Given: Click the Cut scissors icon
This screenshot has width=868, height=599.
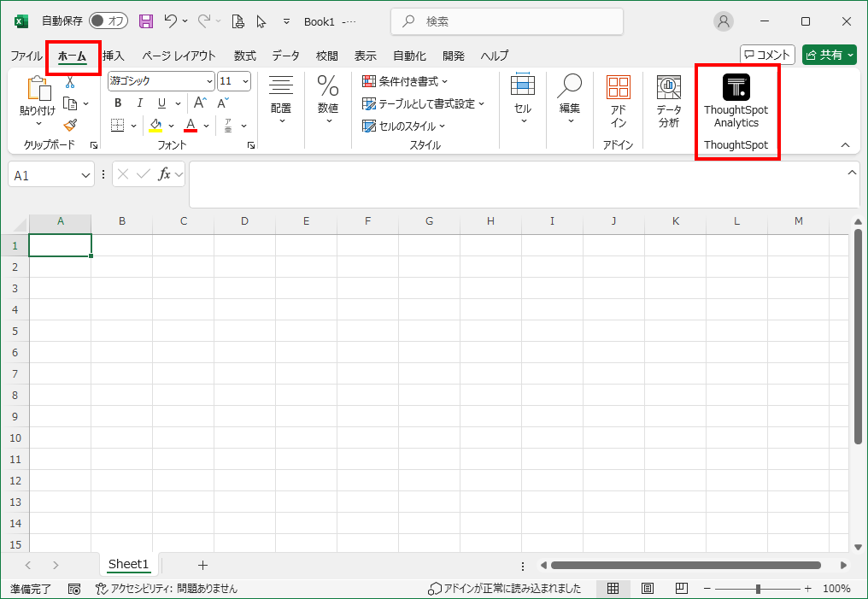Looking at the screenshot, I should click(70, 82).
